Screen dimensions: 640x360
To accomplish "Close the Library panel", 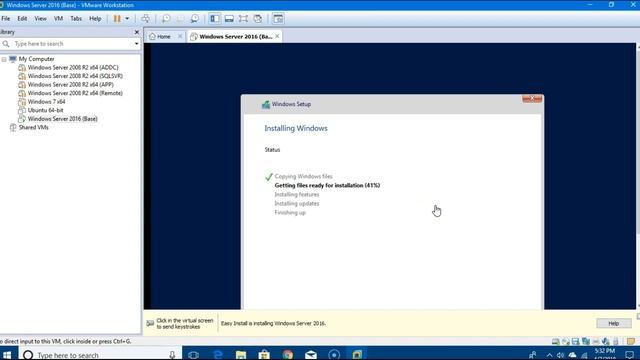I will tap(137, 32).
